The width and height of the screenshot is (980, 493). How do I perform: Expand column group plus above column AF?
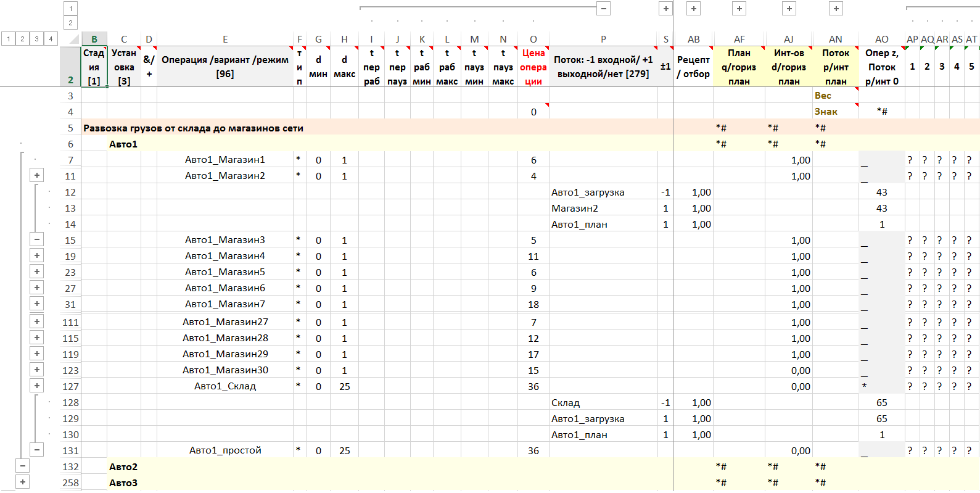tap(739, 9)
